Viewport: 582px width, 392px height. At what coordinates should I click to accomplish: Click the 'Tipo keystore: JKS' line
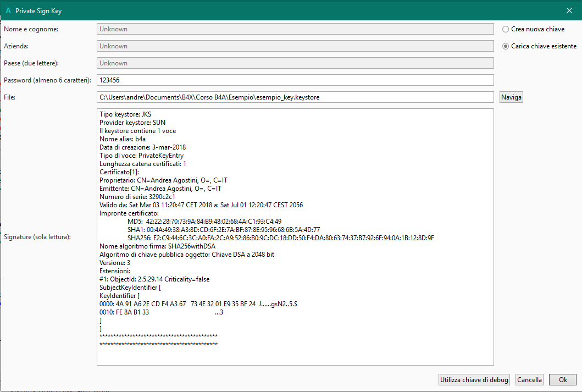click(x=125, y=114)
